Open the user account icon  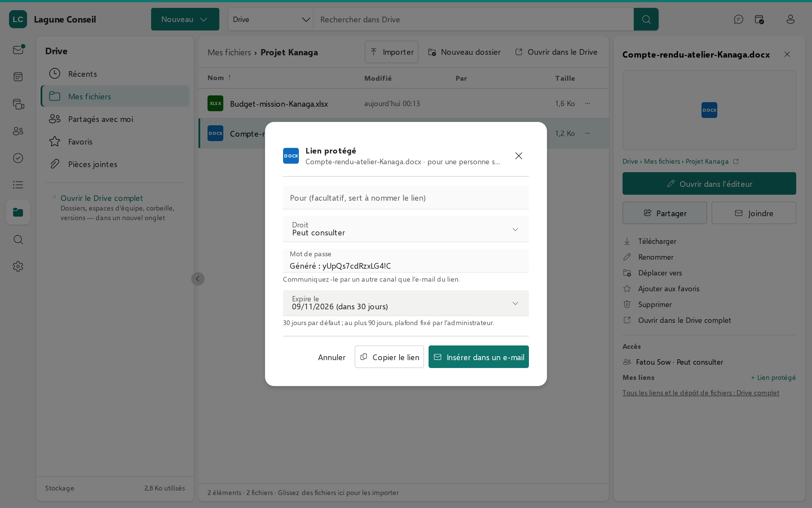coord(790,19)
